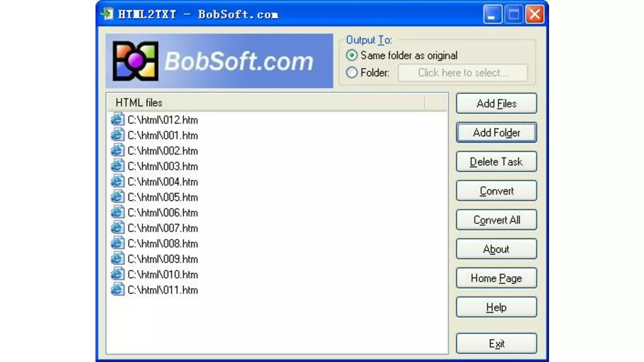Select the C:\html\002.htm file name
This screenshot has width=644, height=362.
(163, 151)
